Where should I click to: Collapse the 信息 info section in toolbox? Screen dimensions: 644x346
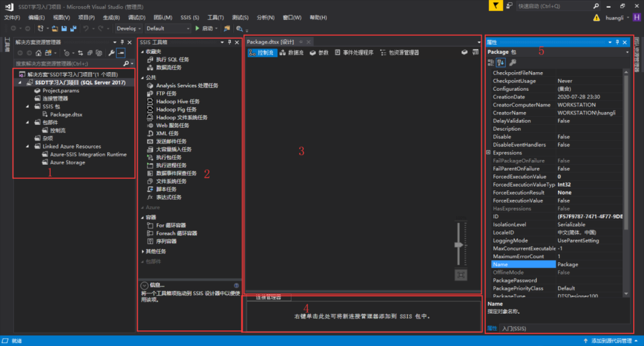(x=144, y=285)
